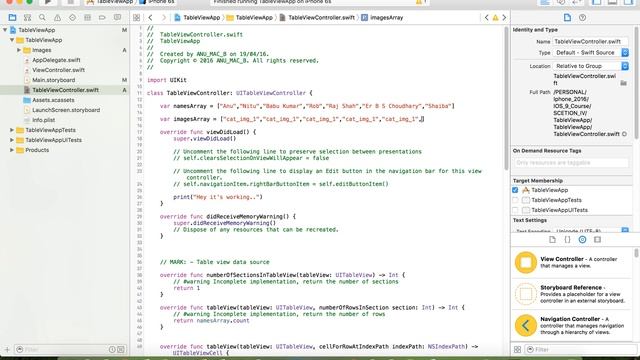Jump to previous issue arrow
640x360 pixels.
tap(487, 18)
